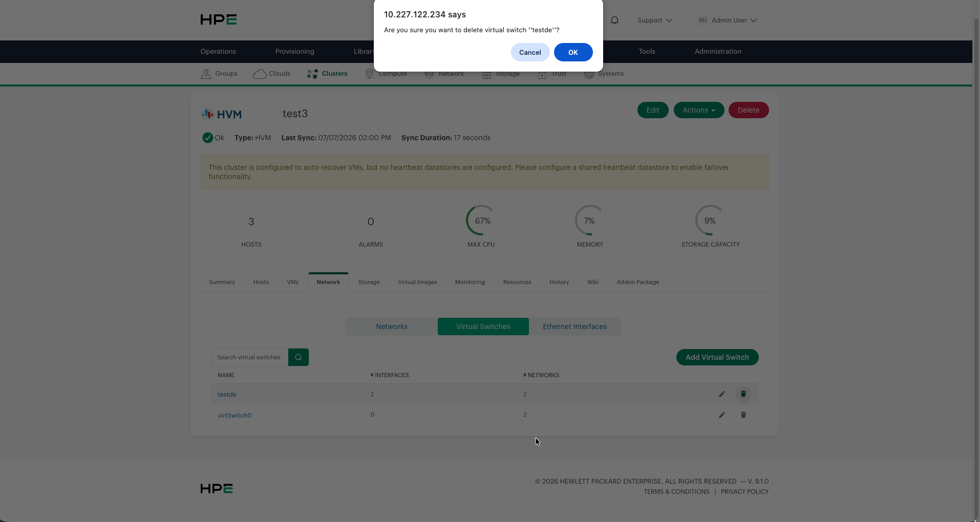Screen dimensions: 980x522
Task: Edit virtSwitch0 with the pencil icon
Action: click(722, 415)
